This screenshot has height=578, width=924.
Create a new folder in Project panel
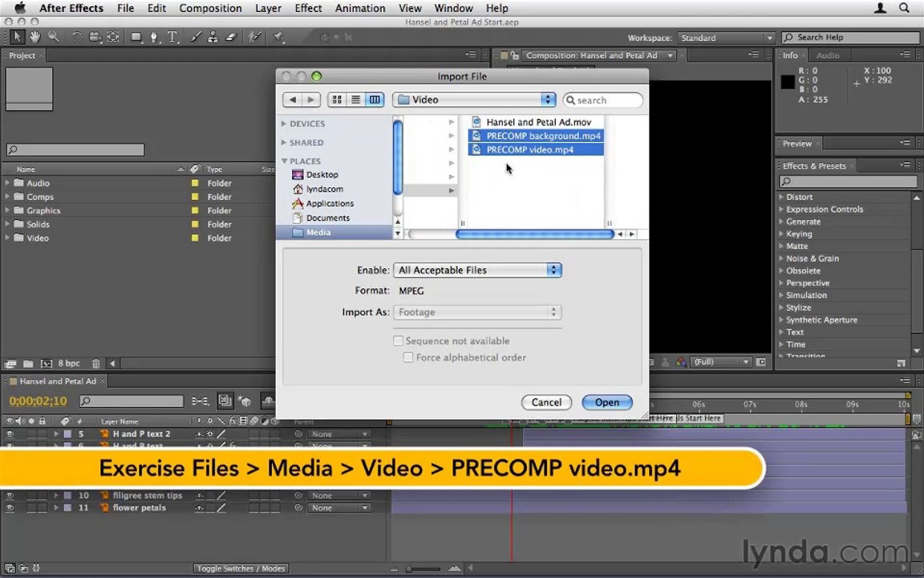coord(28,364)
